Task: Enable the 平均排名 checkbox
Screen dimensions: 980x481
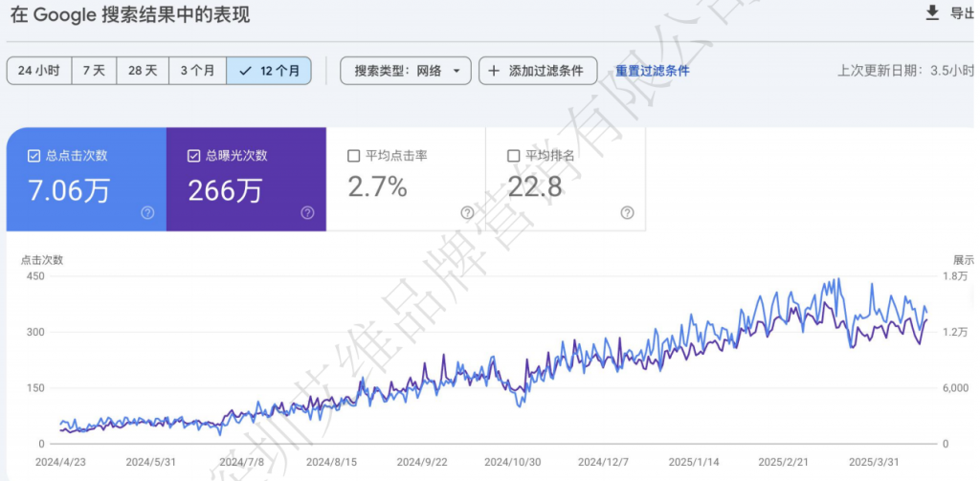Action: 514,155
